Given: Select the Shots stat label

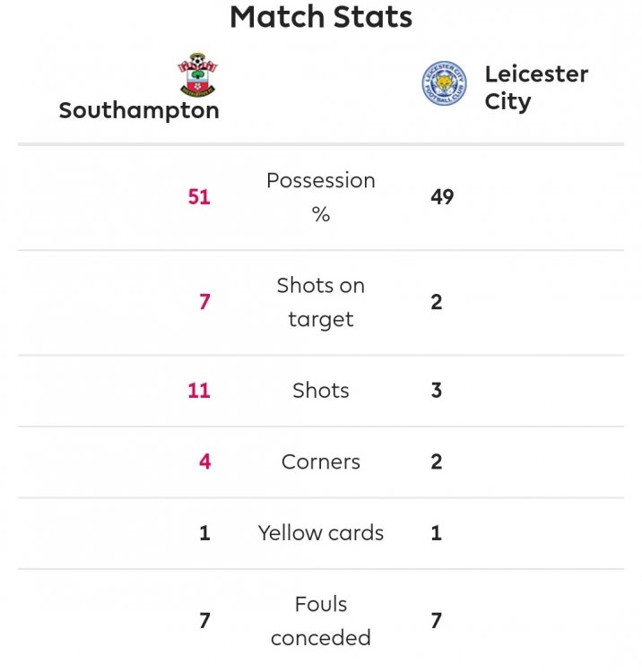Looking at the screenshot, I should (321, 391).
